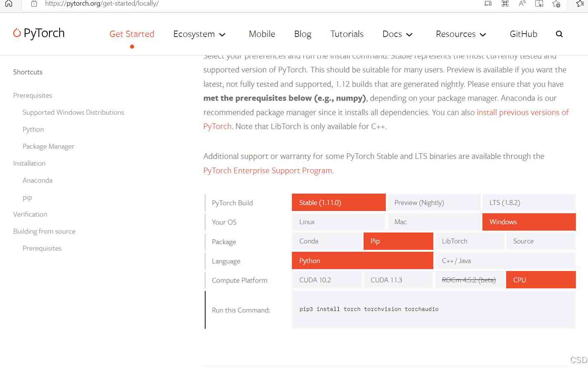Click the Your OS row label

click(224, 222)
